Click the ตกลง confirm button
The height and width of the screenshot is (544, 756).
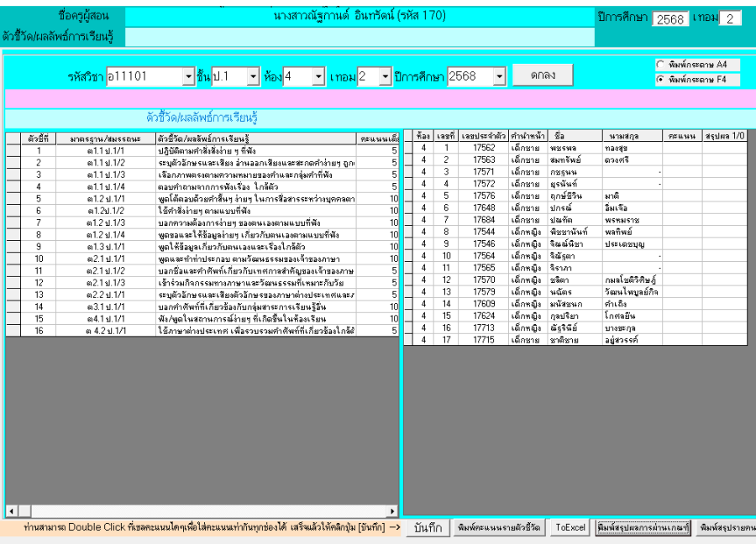pos(543,76)
